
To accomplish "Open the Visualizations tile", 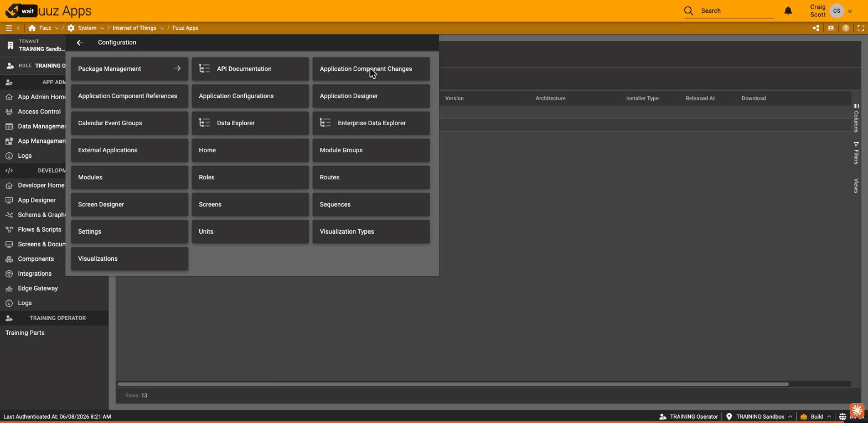I will pos(130,259).
